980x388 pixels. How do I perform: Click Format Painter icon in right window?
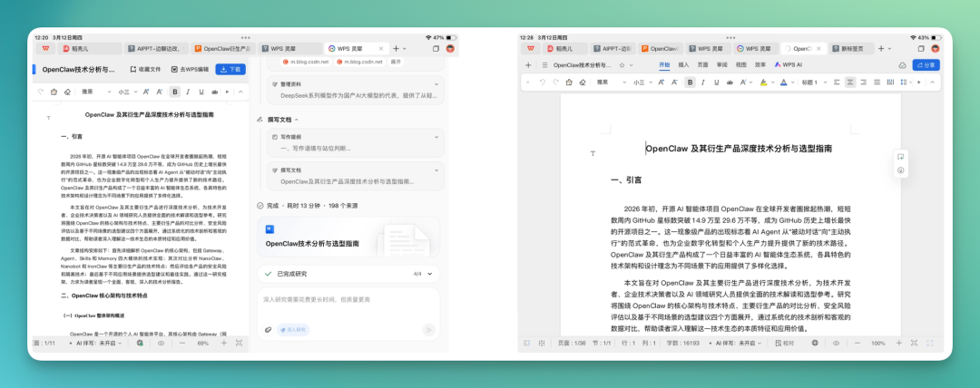tap(569, 82)
